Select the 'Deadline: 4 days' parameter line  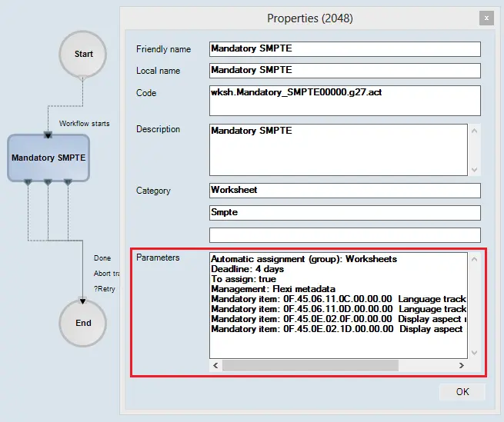(x=249, y=269)
